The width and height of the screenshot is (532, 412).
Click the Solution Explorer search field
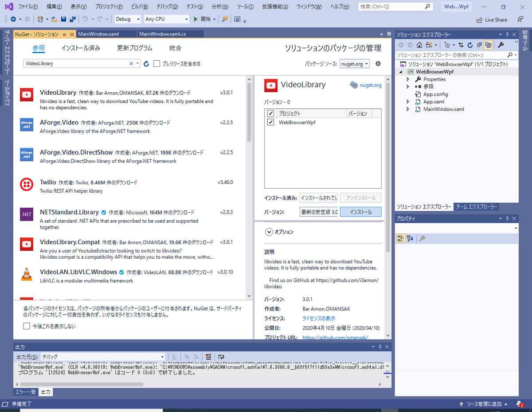coord(457,55)
